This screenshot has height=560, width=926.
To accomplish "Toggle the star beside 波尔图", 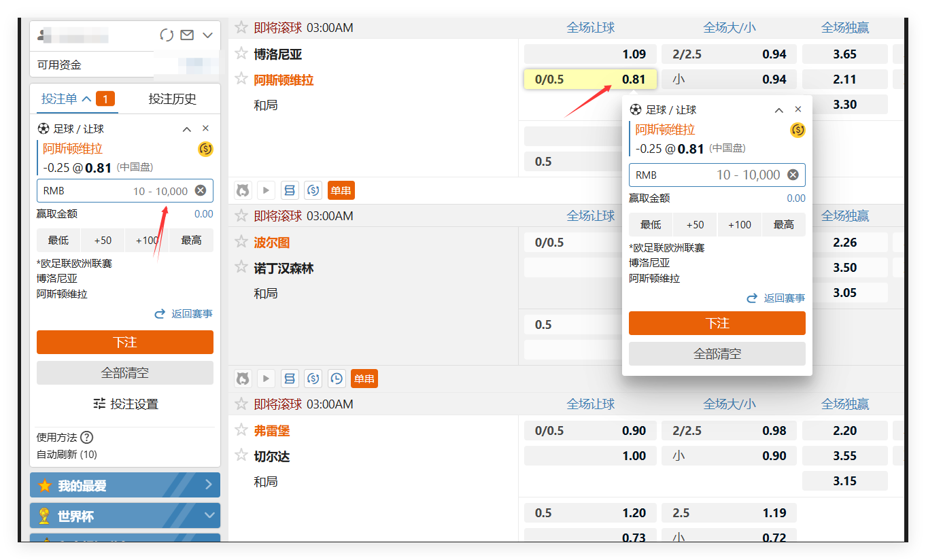I will (x=241, y=241).
